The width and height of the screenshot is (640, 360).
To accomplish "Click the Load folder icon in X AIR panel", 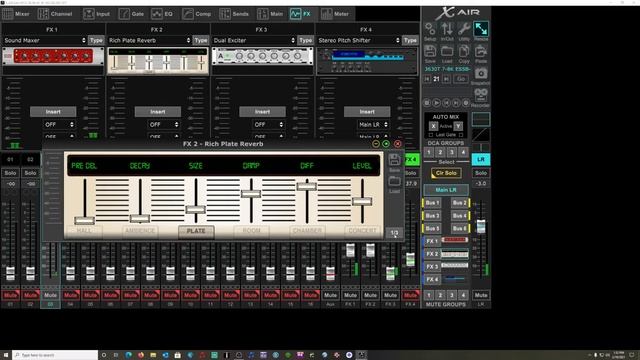I will coord(447,51).
